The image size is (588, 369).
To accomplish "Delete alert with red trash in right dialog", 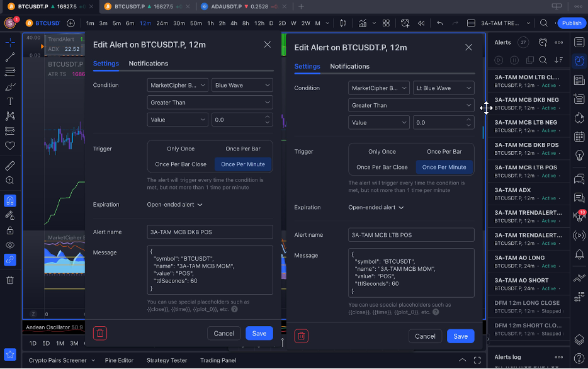I will pos(301,336).
